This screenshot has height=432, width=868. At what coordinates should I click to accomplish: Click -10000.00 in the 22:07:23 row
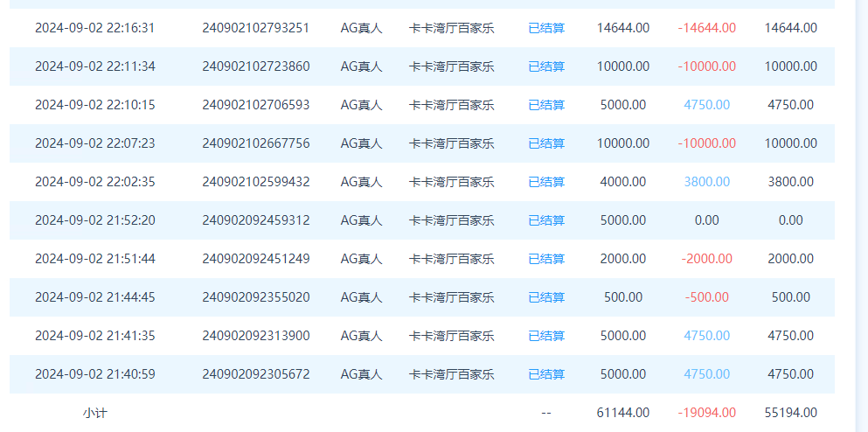707,143
